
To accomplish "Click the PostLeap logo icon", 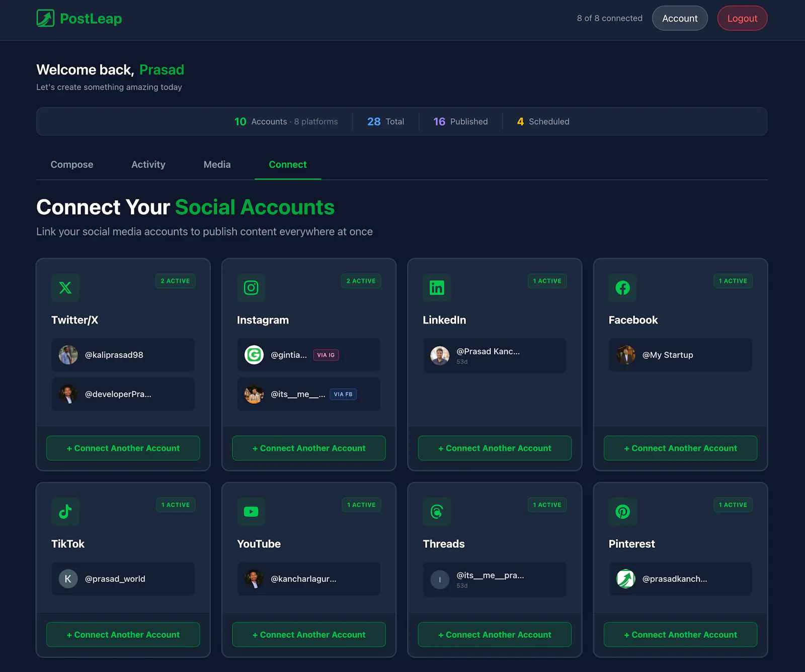I will tap(45, 18).
